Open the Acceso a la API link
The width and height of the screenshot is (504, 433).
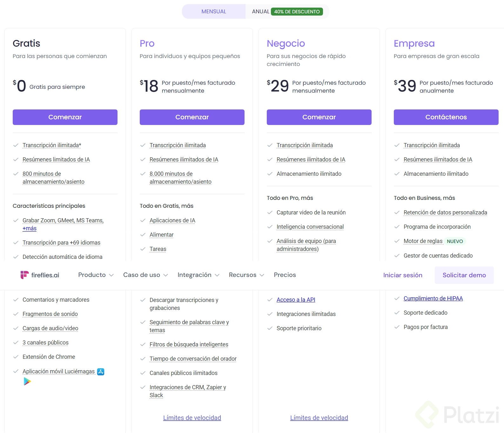[x=296, y=300]
